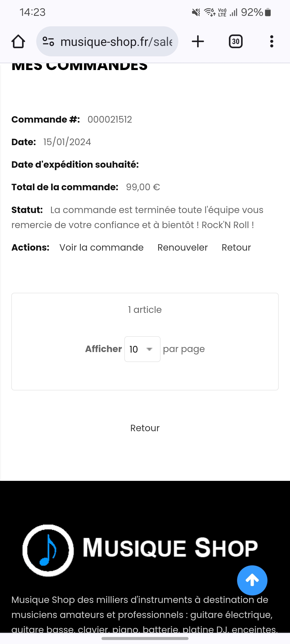Open site info icon in address bar
Screen dimensions: 290x644
pyautogui.click(x=48, y=42)
